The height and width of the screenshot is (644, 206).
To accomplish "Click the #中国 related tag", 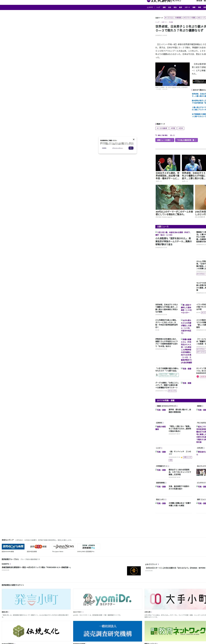I will tap(173, 128).
